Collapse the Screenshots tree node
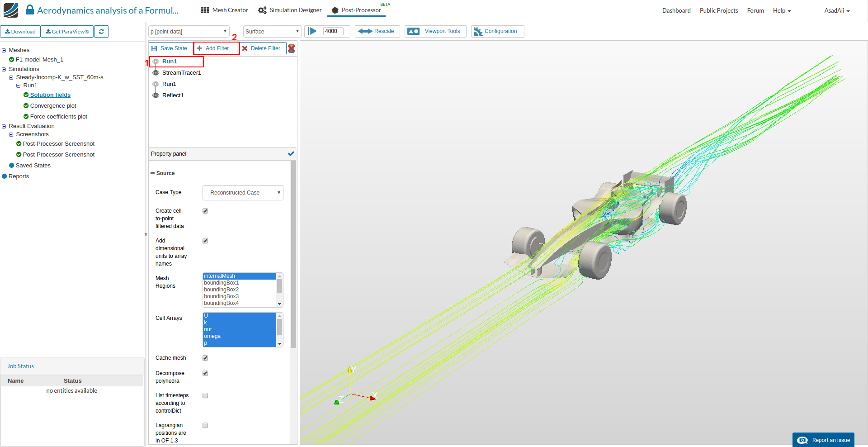This screenshot has height=447, width=868. point(11,134)
